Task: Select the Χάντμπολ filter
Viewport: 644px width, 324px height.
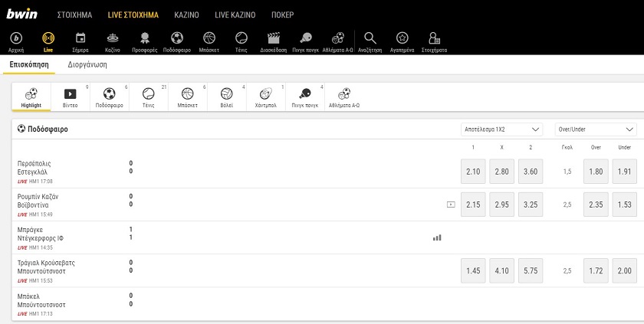Action: [x=266, y=97]
